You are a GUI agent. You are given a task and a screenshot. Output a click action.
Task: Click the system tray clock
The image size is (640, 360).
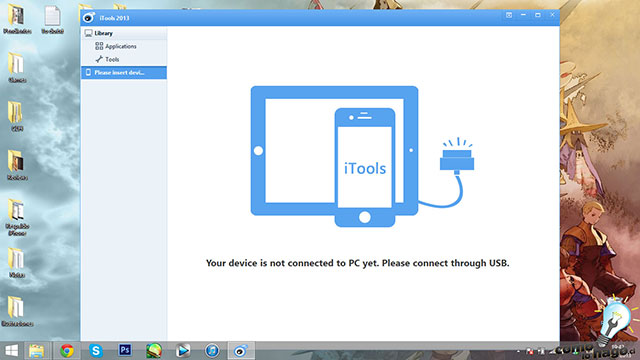(620, 351)
